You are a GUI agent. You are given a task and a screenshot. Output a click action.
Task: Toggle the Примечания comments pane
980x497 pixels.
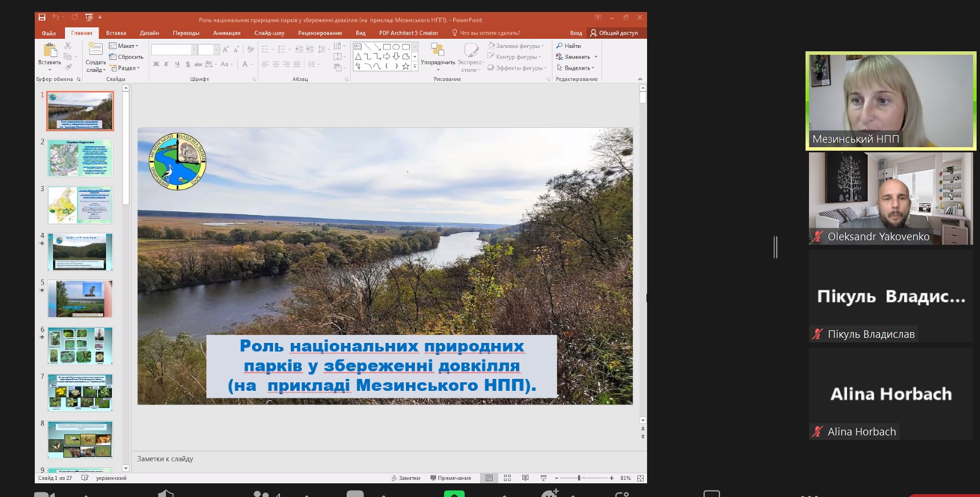coord(451,478)
